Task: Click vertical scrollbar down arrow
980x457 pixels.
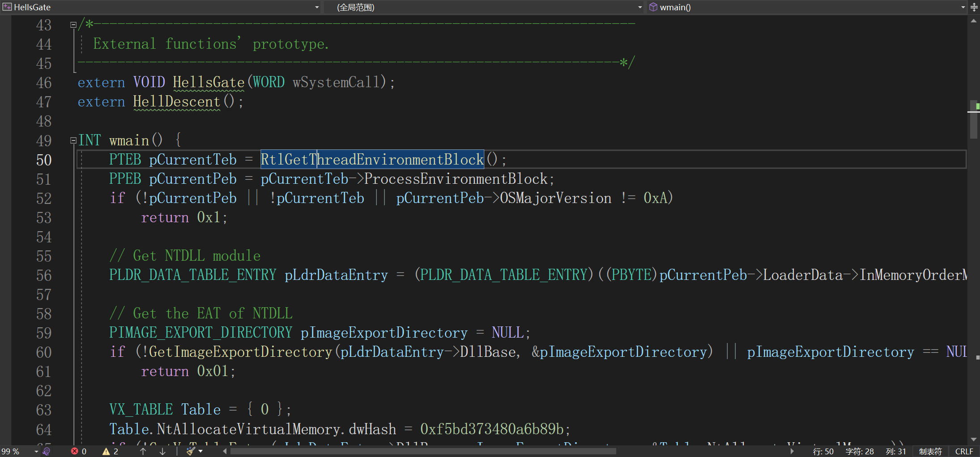Action: 974,440
